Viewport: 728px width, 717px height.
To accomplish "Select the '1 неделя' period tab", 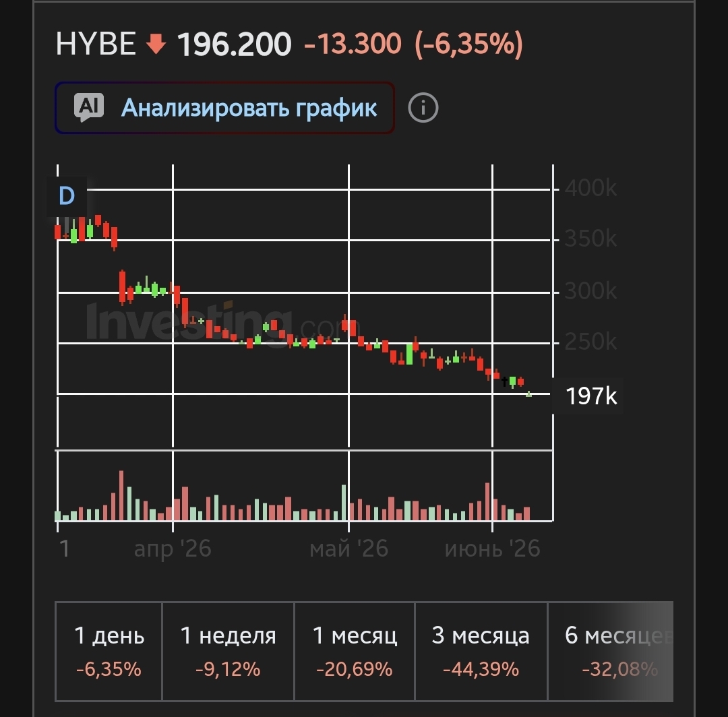I will click(228, 651).
